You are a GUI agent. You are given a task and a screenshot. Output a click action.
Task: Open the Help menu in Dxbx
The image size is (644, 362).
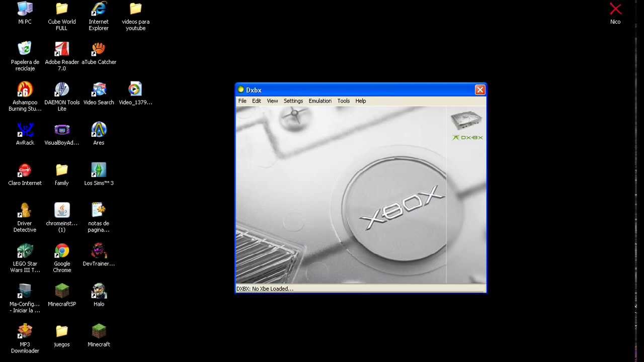[361, 101]
